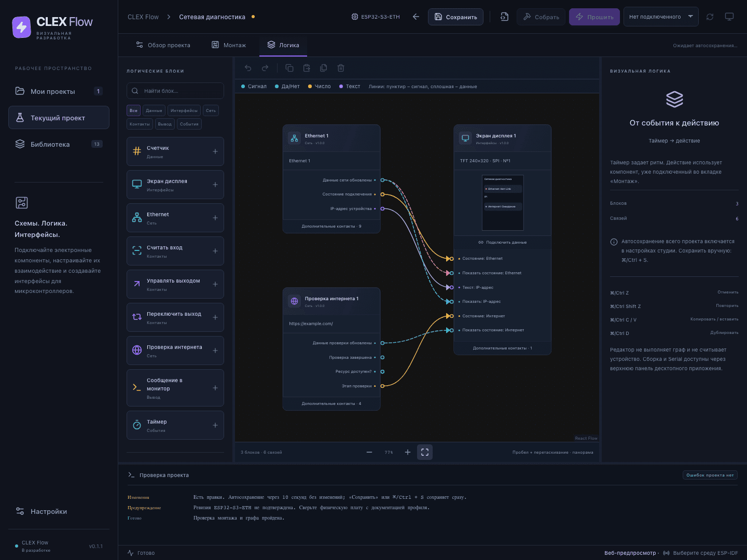Expand Дополнительные контакты · 1 on Экран дисплея
This screenshot has height=560, width=747.
[x=502, y=348]
